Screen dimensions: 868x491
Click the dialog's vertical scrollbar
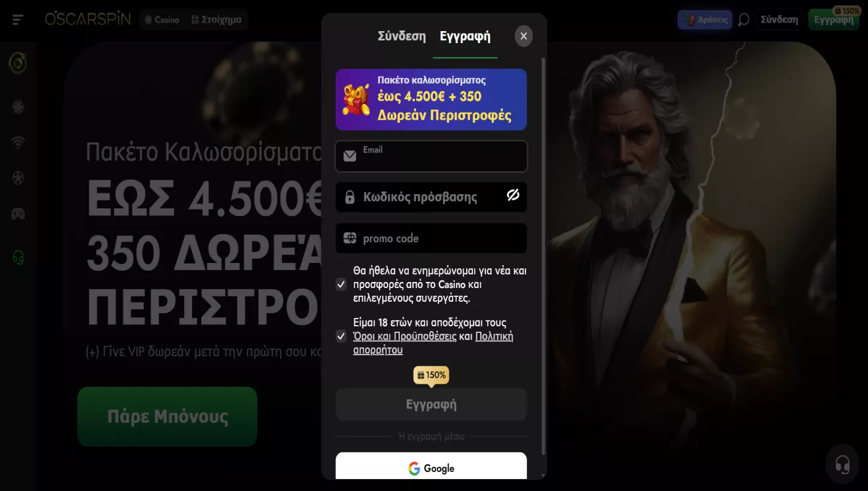[x=544, y=256]
